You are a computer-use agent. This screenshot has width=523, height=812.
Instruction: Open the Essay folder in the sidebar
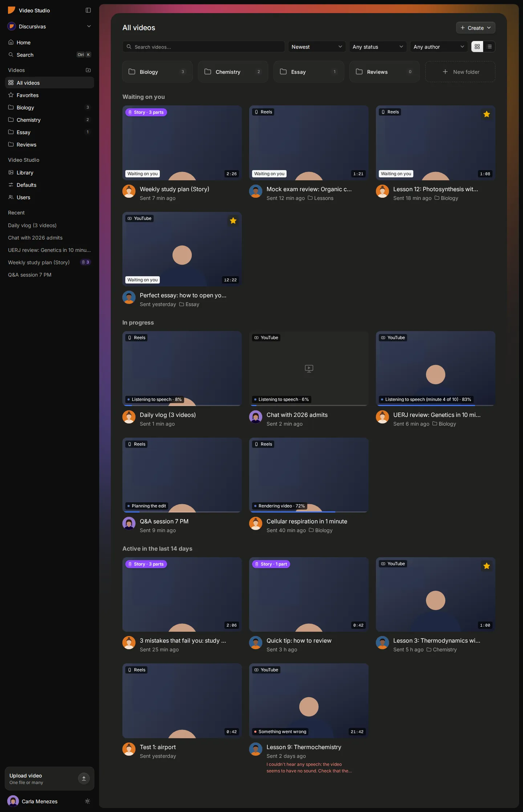(49, 132)
